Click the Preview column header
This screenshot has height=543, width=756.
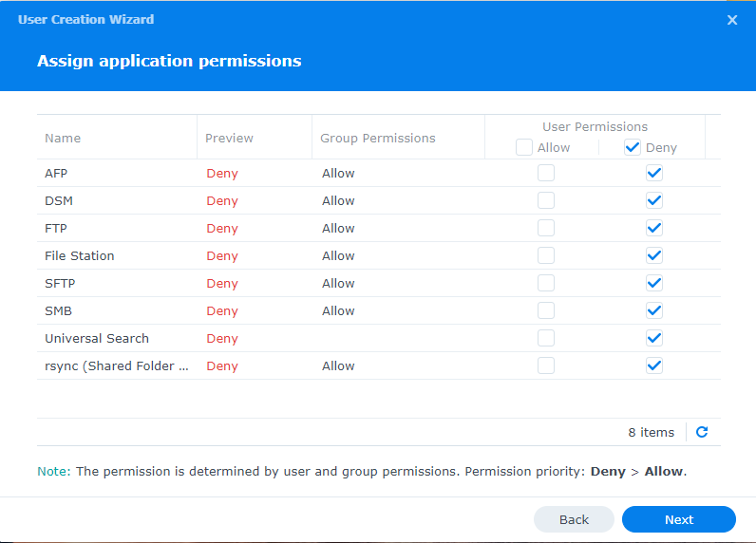[229, 138]
